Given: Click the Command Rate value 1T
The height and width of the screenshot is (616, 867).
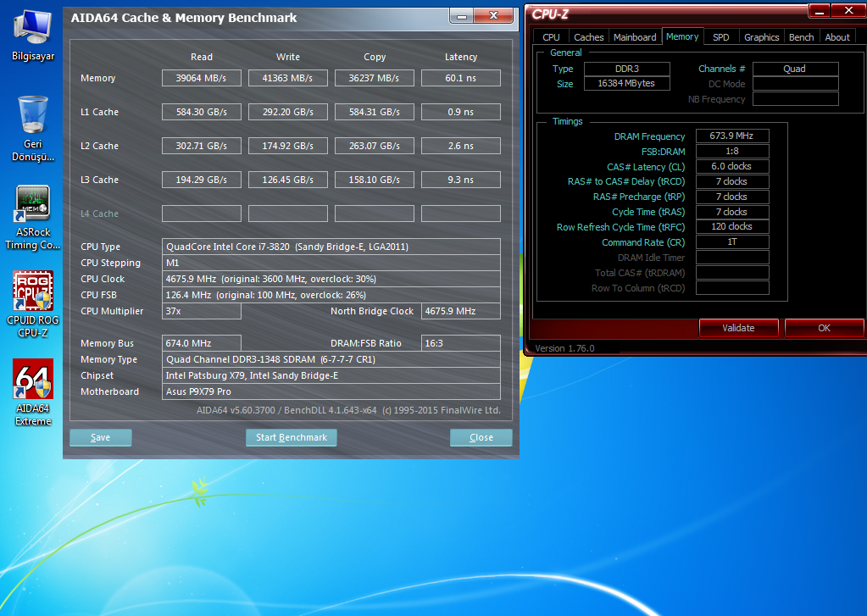Looking at the screenshot, I should point(732,241).
